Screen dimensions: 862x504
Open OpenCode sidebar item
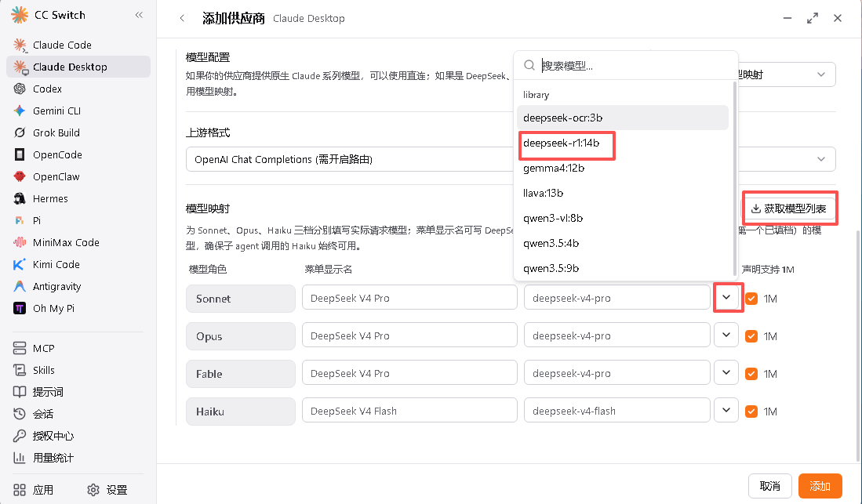[x=78, y=155]
